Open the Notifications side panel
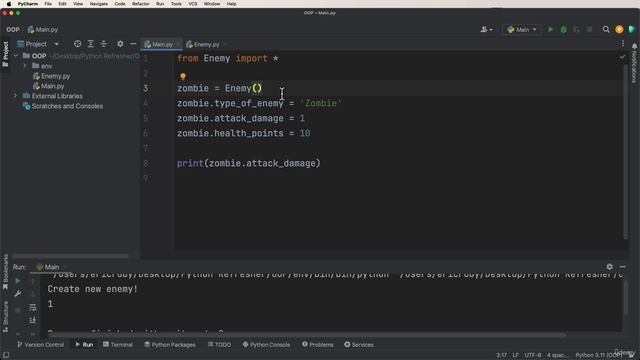The image size is (640, 360). 634,64
